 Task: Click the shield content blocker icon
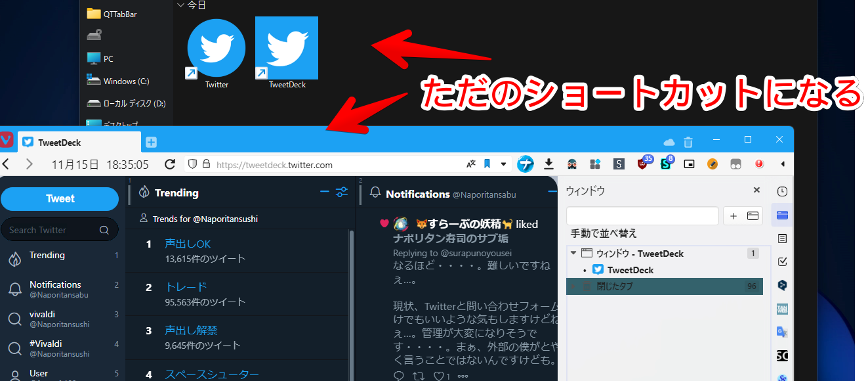pos(192,164)
